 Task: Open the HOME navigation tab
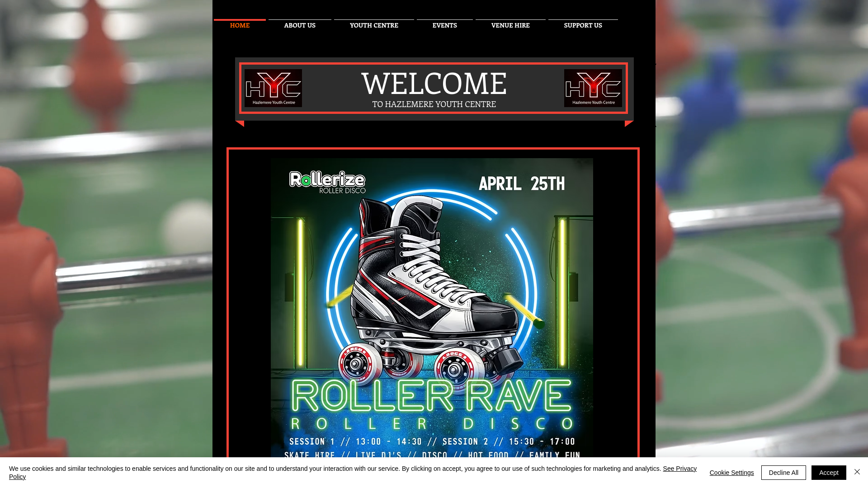(x=240, y=25)
